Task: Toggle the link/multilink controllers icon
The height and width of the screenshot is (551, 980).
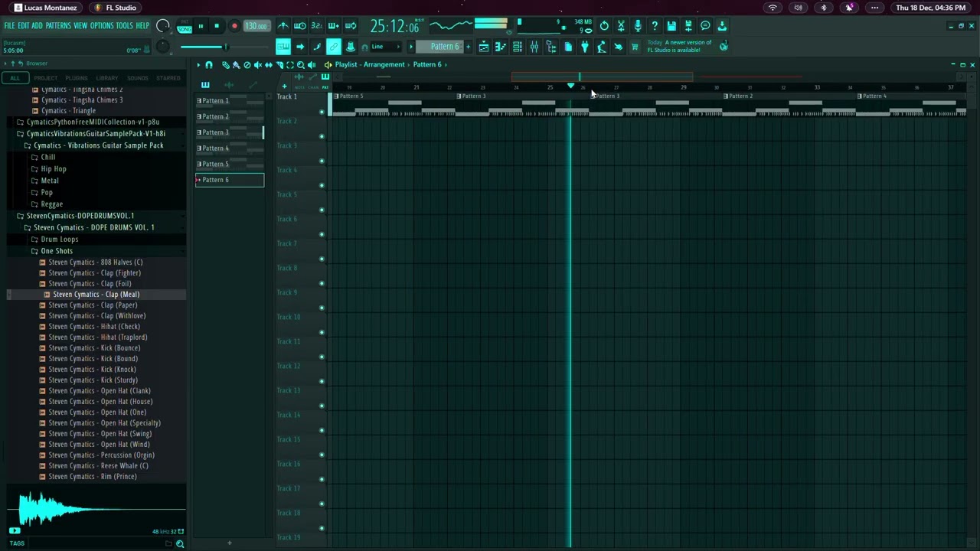Action: 334,47
